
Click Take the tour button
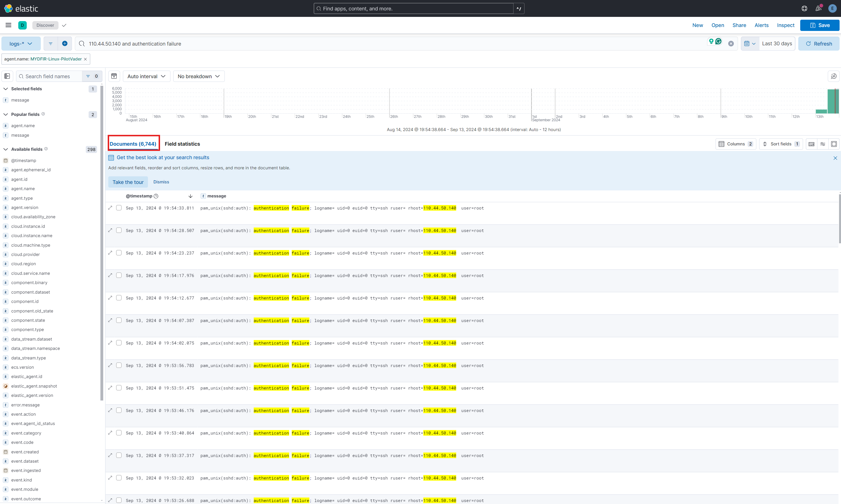pyautogui.click(x=128, y=182)
